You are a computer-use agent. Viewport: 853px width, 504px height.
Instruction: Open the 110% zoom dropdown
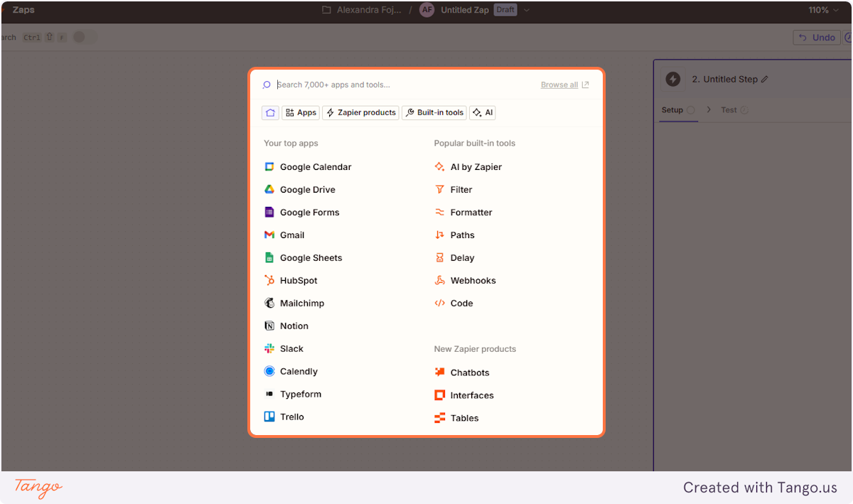coord(824,10)
